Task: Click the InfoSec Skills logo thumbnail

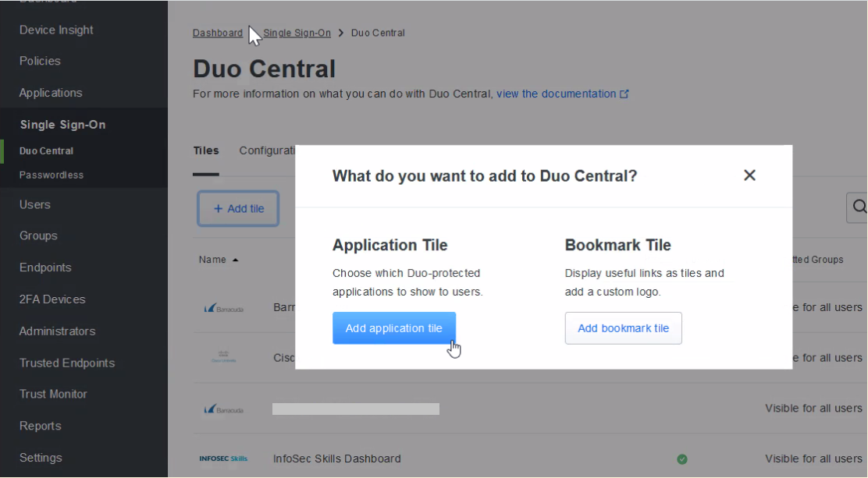Action: pyautogui.click(x=223, y=459)
